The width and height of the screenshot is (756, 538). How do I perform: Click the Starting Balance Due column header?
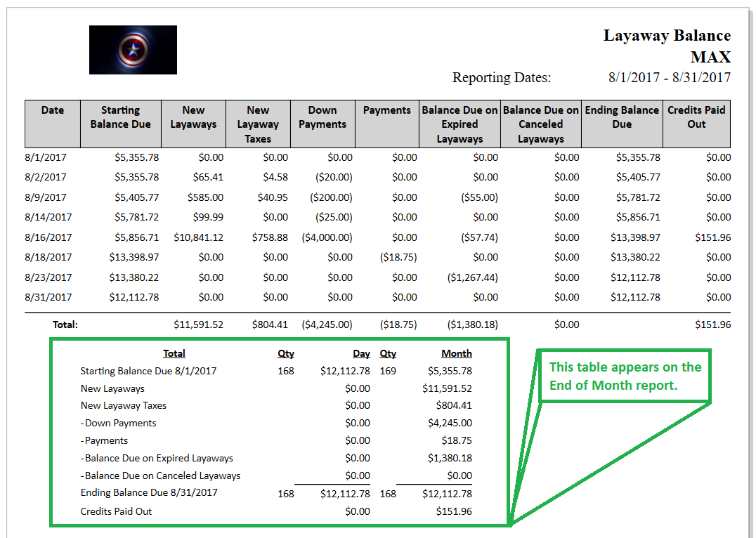[120, 117]
